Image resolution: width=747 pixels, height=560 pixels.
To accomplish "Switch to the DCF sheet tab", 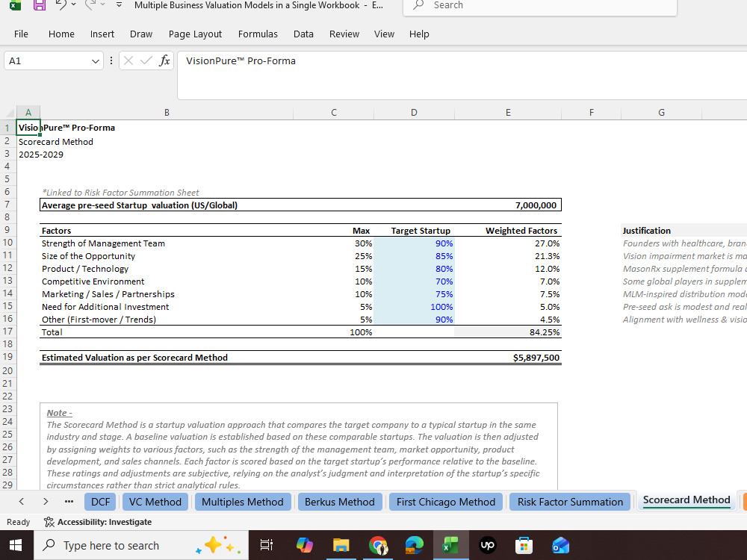I will (101, 502).
